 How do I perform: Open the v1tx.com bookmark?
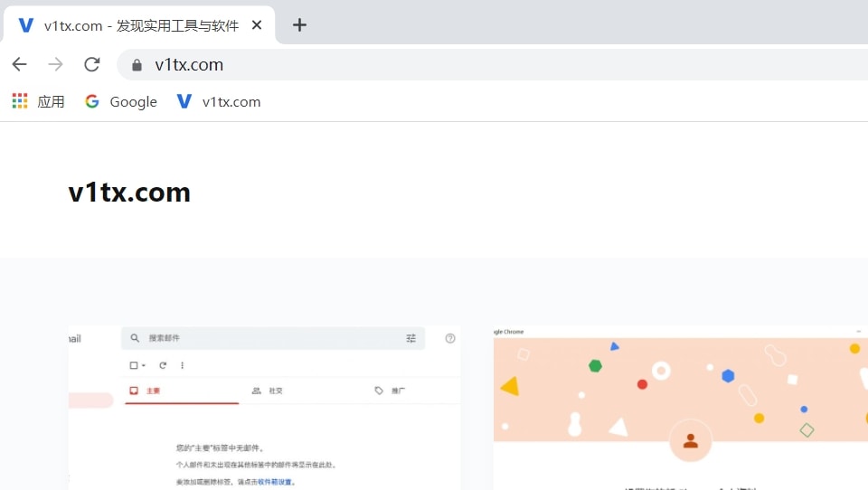coord(218,101)
